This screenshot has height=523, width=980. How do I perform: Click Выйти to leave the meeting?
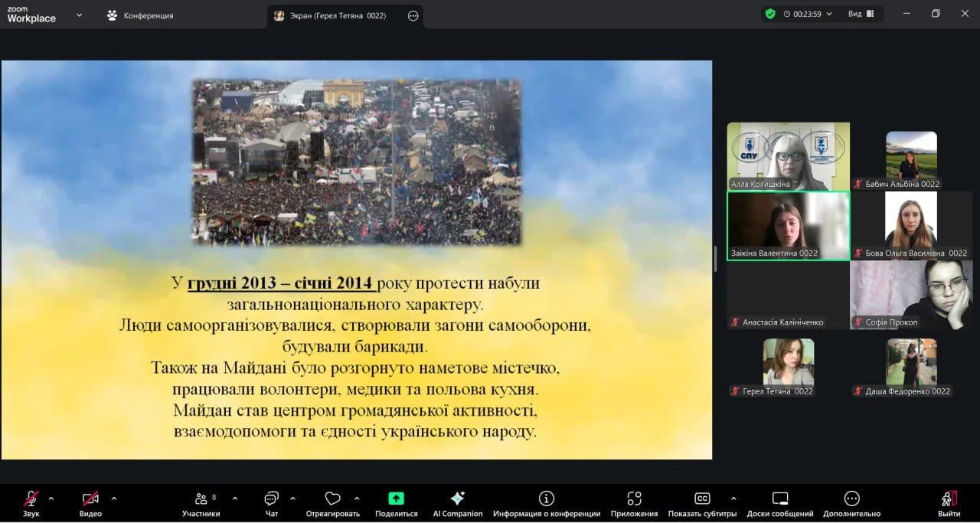(949, 503)
